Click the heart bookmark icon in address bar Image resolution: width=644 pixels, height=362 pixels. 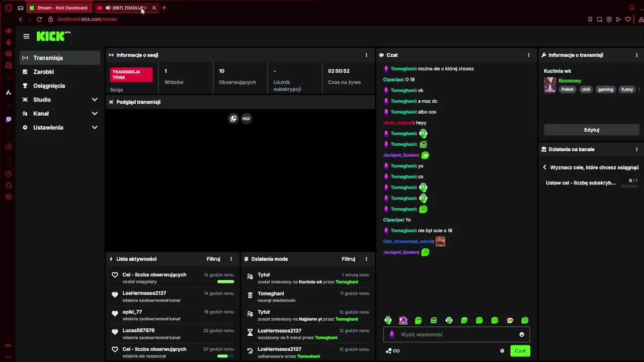(628, 19)
